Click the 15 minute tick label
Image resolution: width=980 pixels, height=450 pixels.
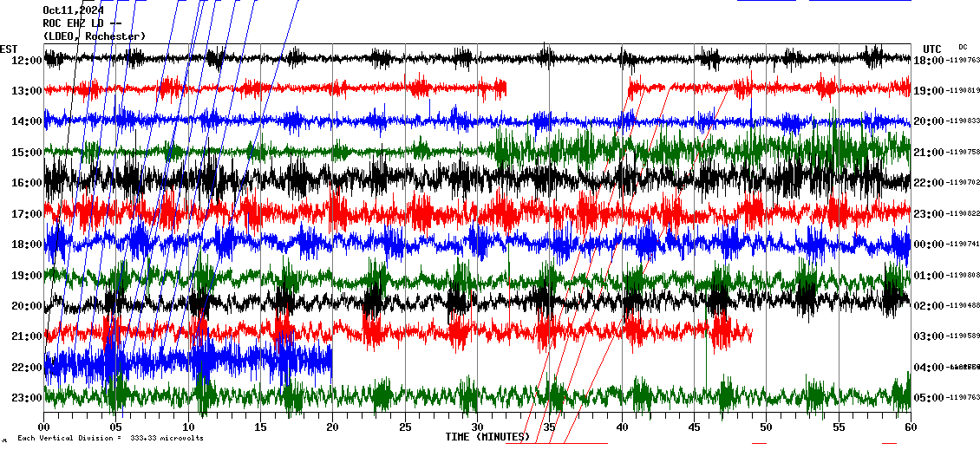(260, 427)
